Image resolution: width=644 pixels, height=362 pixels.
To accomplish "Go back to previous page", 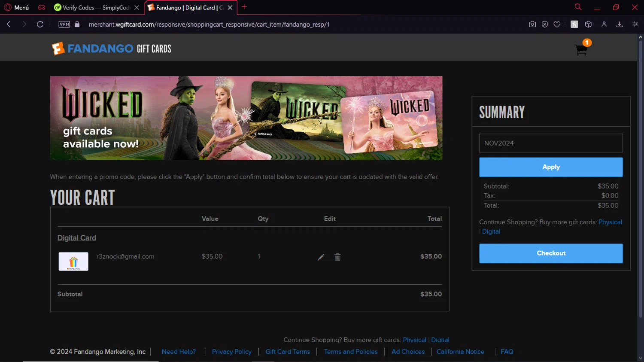I will [x=9, y=24].
